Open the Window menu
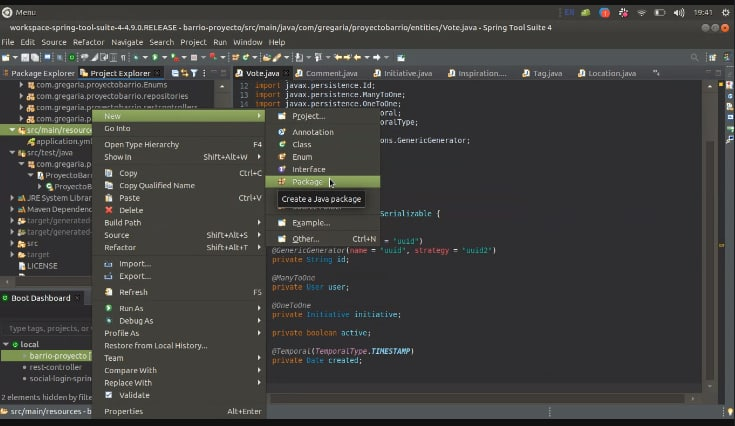735x426 pixels. (x=248, y=42)
